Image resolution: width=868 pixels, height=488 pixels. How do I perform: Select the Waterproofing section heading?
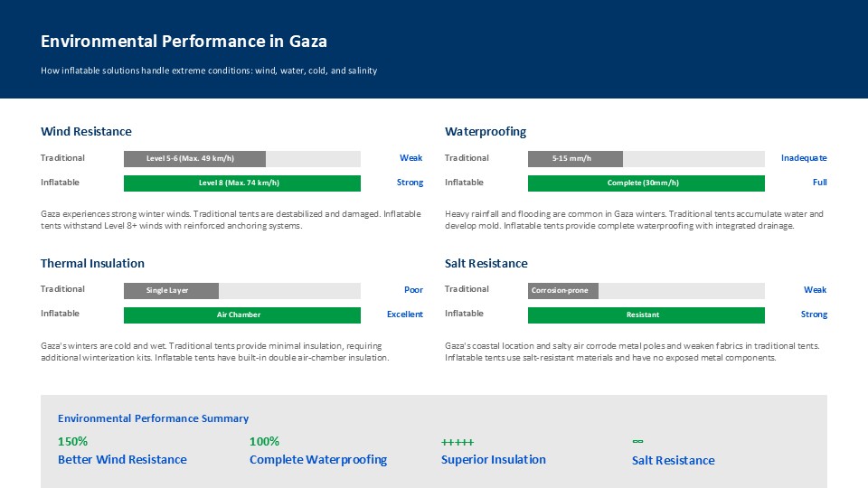(x=485, y=132)
